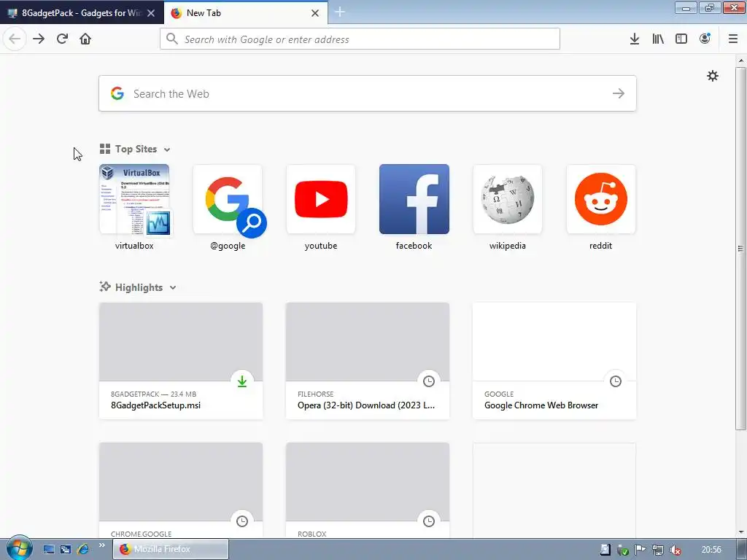Go back with the back arrow

pyautogui.click(x=15, y=39)
